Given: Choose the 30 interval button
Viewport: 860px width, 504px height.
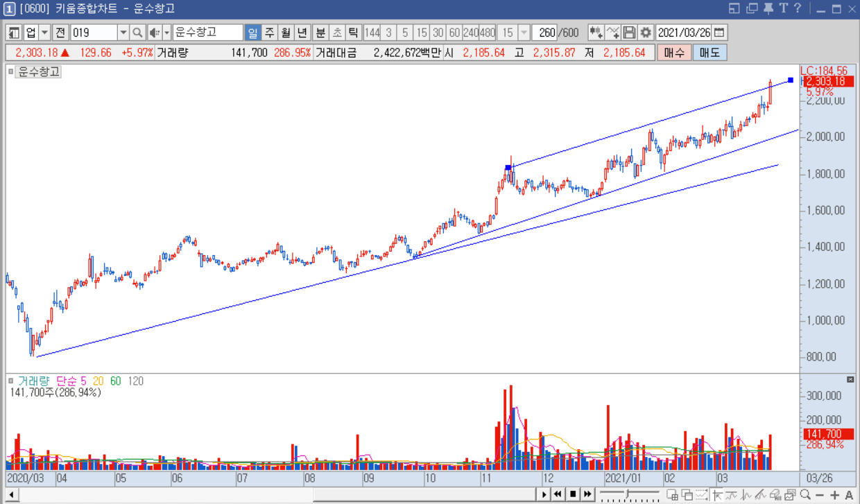Looking at the screenshot, I should point(438,33).
